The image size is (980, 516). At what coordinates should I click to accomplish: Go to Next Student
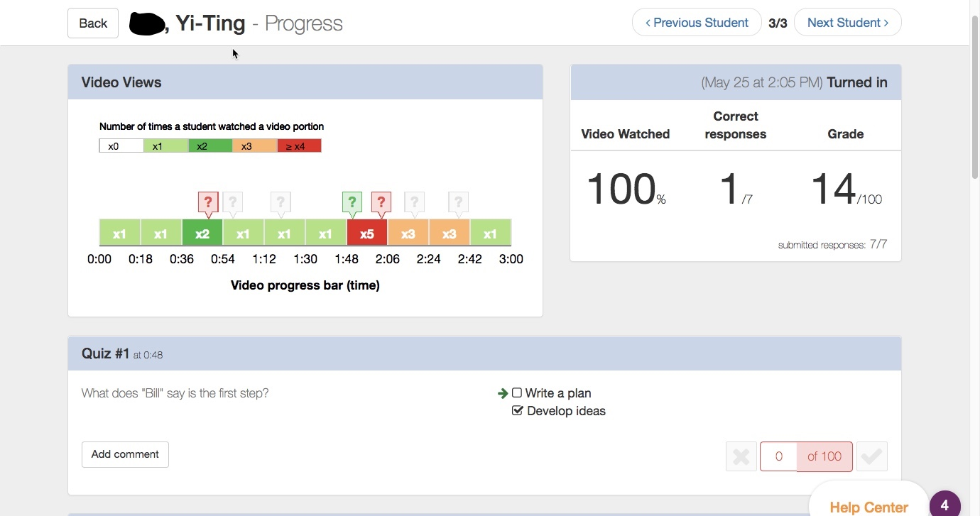coord(847,23)
